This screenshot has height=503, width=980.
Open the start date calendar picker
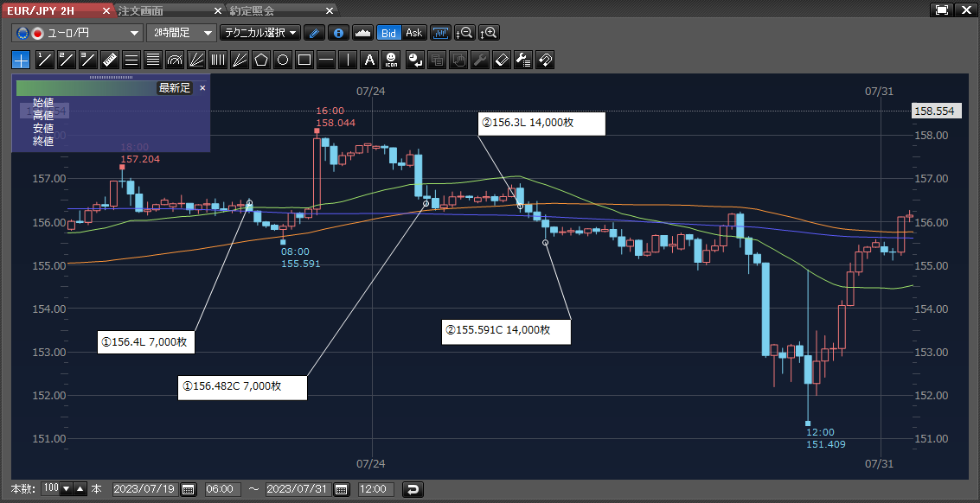pyautogui.click(x=189, y=489)
